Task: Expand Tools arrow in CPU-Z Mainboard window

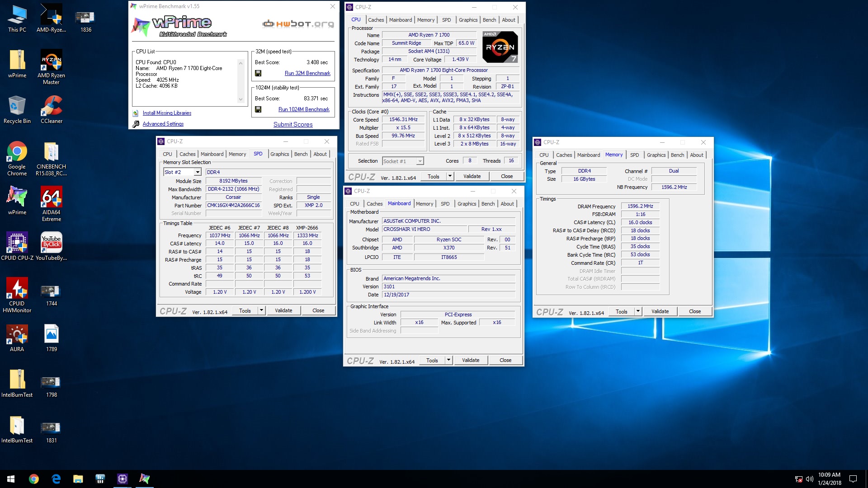Action: point(448,360)
